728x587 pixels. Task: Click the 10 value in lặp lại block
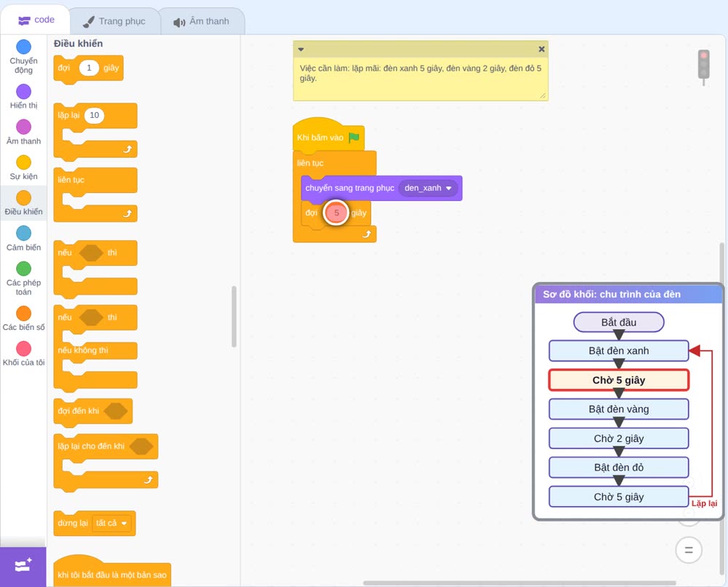pos(94,115)
